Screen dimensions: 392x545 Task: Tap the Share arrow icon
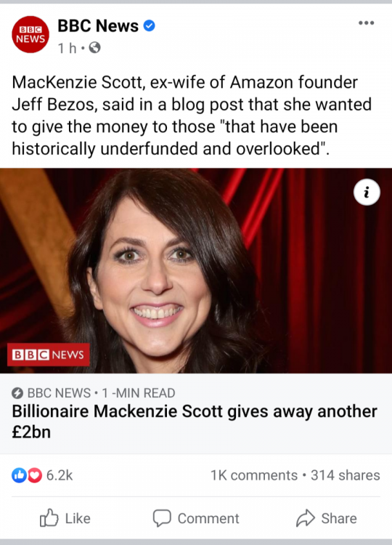coord(306,518)
